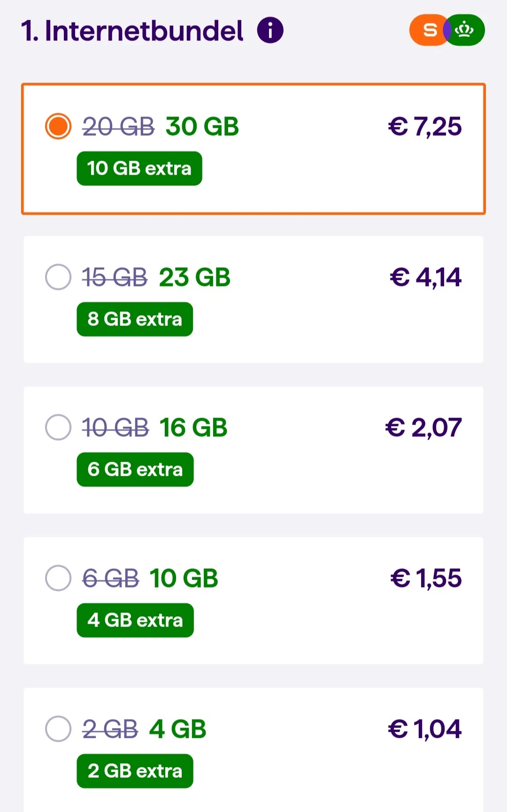507x812 pixels.
Task: Click the 1. Internetbundel heading
Action: [132, 31]
